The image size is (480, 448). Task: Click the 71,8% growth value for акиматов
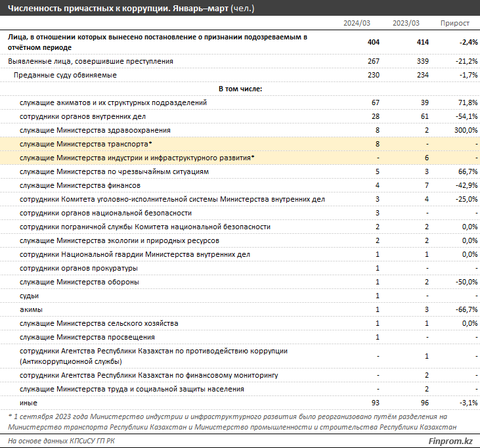pyautogui.click(x=467, y=102)
